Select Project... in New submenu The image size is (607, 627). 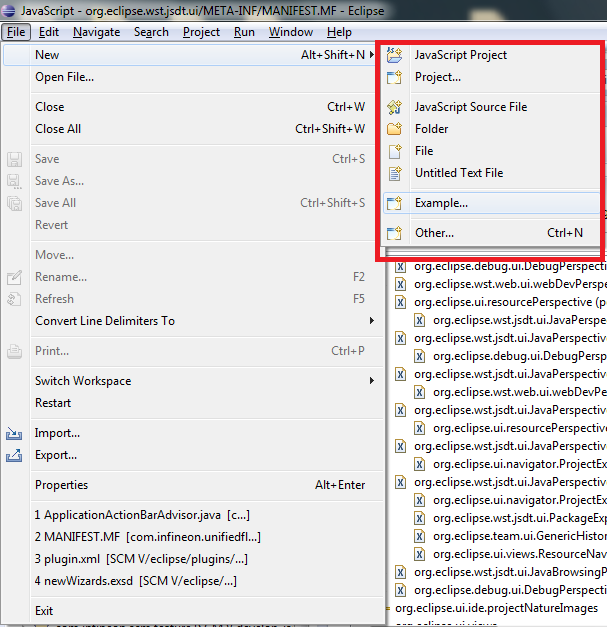[x=491, y=77]
